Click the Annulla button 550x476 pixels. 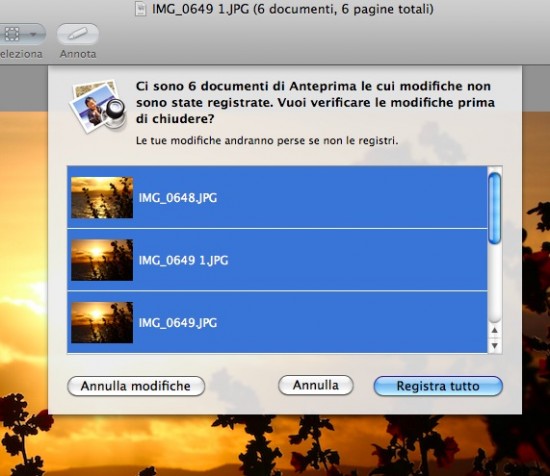(x=316, y=385)
